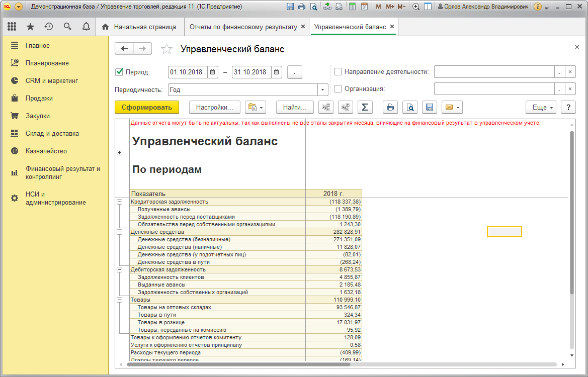The width and height of the screenshot is (588, 377).
Task: Click the get link icon in title bar
Action: [x=327, y=7]
